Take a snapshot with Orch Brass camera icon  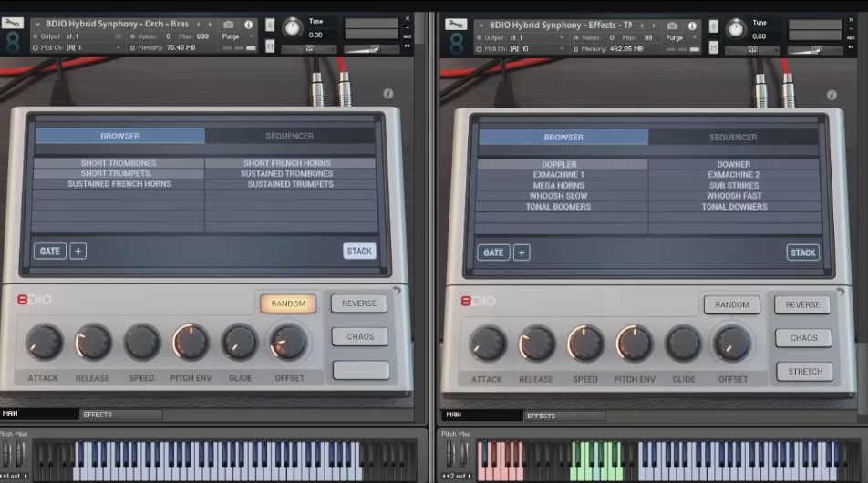click(228, 25)
